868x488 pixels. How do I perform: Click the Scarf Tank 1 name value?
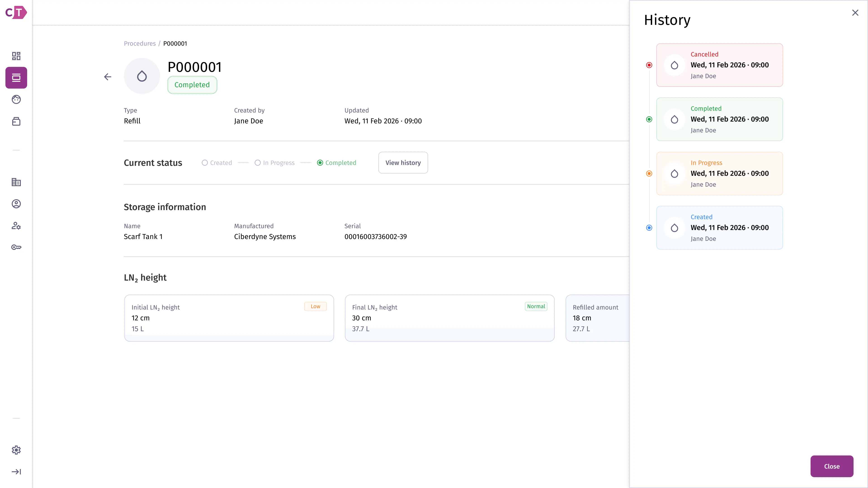(143, 236)
